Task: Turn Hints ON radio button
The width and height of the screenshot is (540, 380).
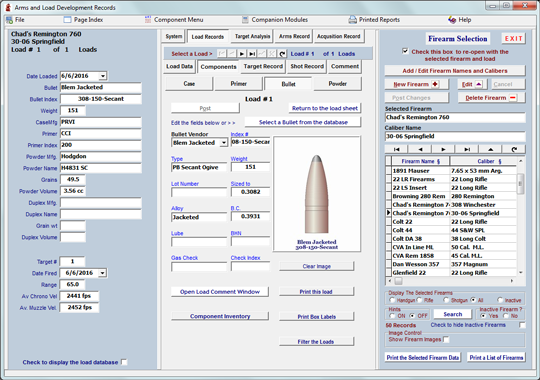Action: coord(392,316)
